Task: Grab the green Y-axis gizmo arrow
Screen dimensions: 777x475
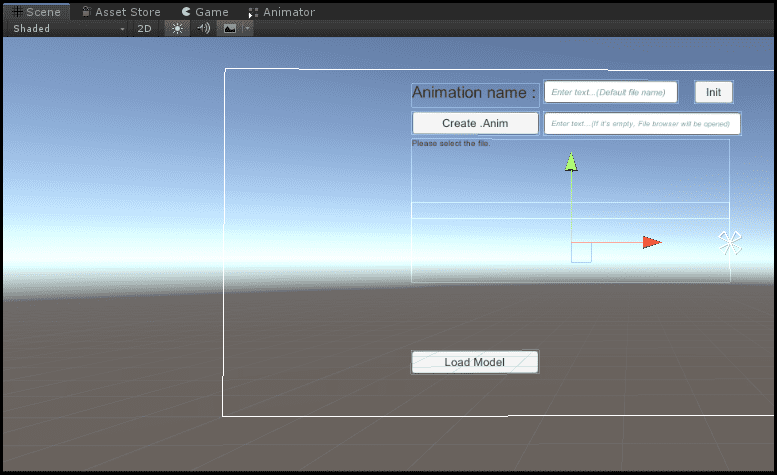Action: pyautogui.click(x=571, y=162)
